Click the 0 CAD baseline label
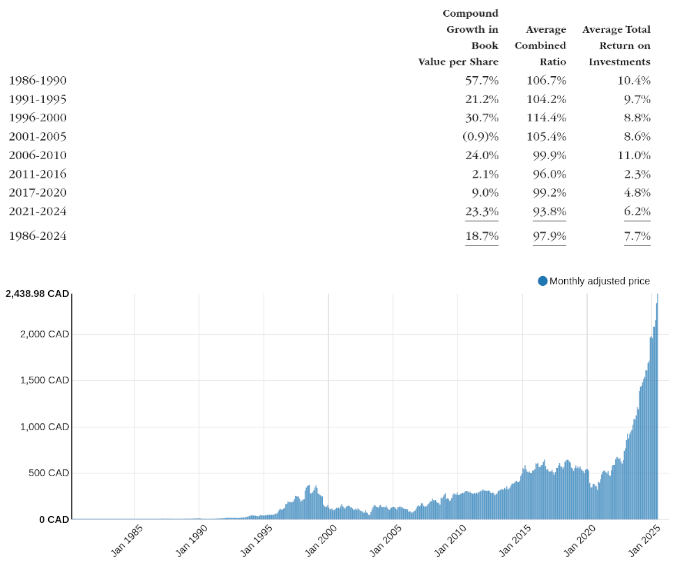The image size is (678, 563). (54, 519)
